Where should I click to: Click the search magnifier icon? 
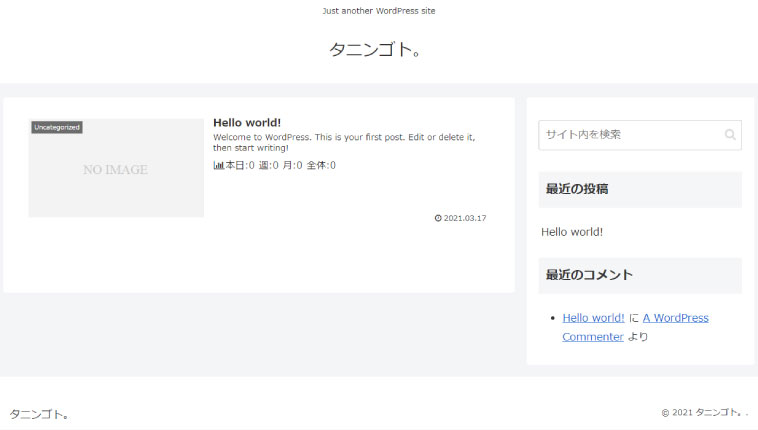coord(730,135)
